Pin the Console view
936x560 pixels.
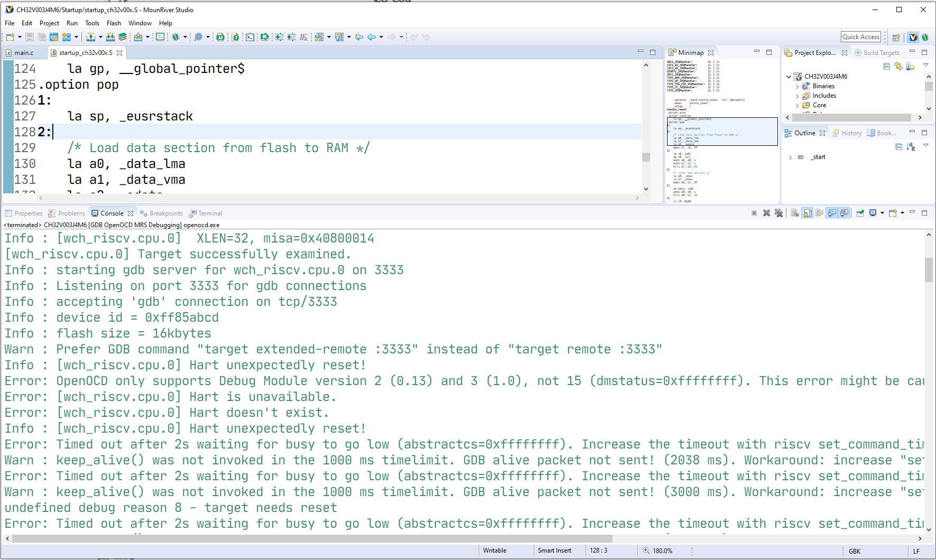pos(860,213)
